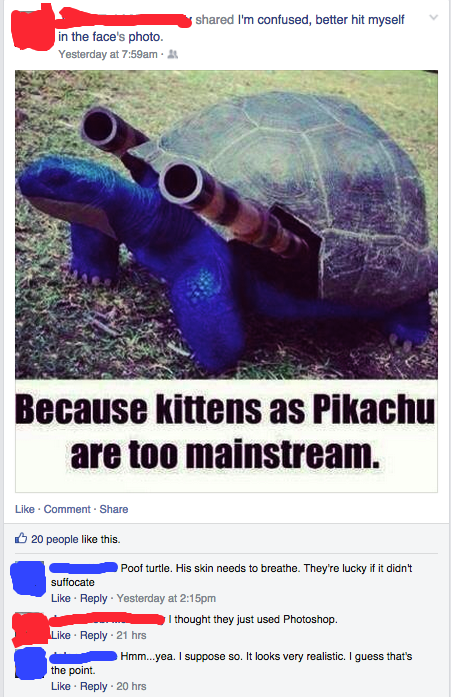Open second commenter's red avatar
The image size is (451, 697).
[29, 629]
